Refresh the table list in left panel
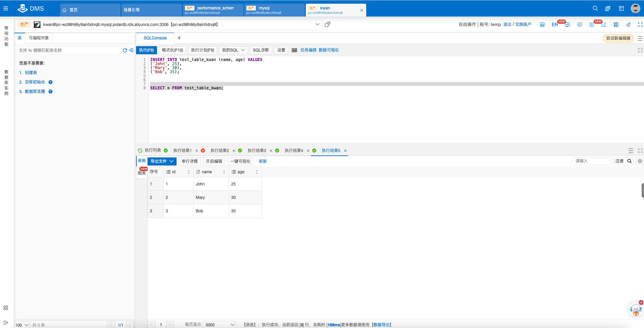The height and width of the screenshot is (328, 644). click(x=125, y=50)
